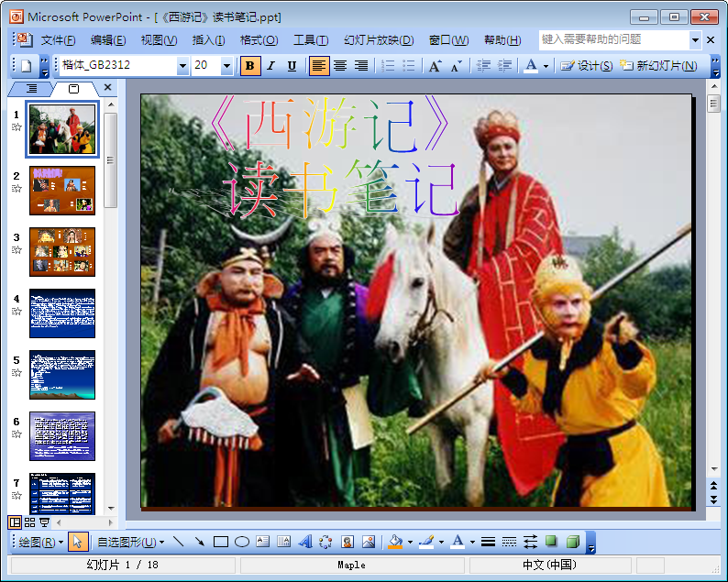
Task: Expand the AutoShapes menu (自选图形)
Action: [x=127, y=542]
